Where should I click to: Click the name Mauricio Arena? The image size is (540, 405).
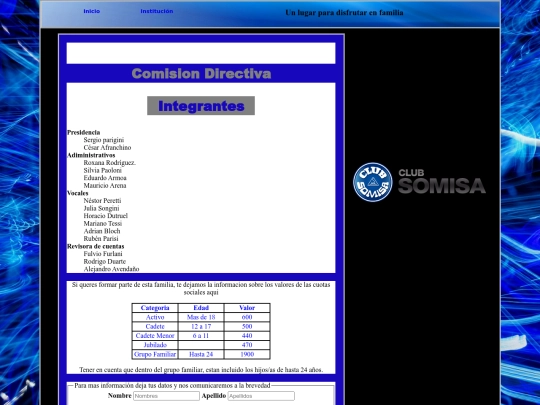105,185
